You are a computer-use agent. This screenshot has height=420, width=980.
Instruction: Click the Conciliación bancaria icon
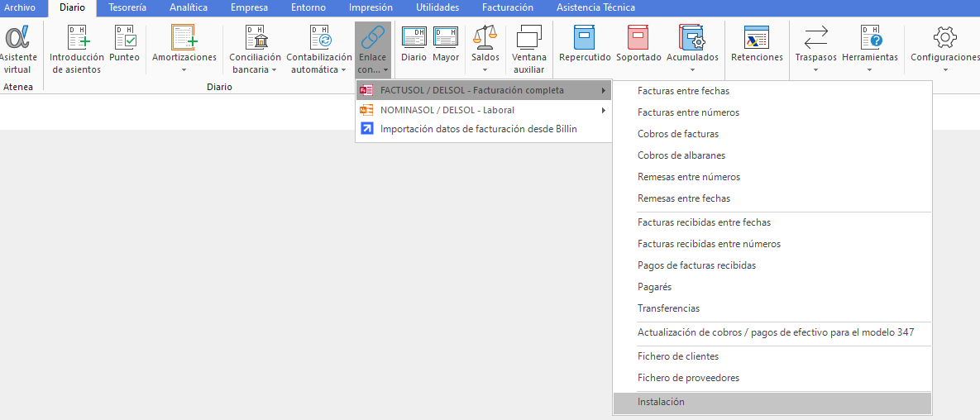pos(257,37)
